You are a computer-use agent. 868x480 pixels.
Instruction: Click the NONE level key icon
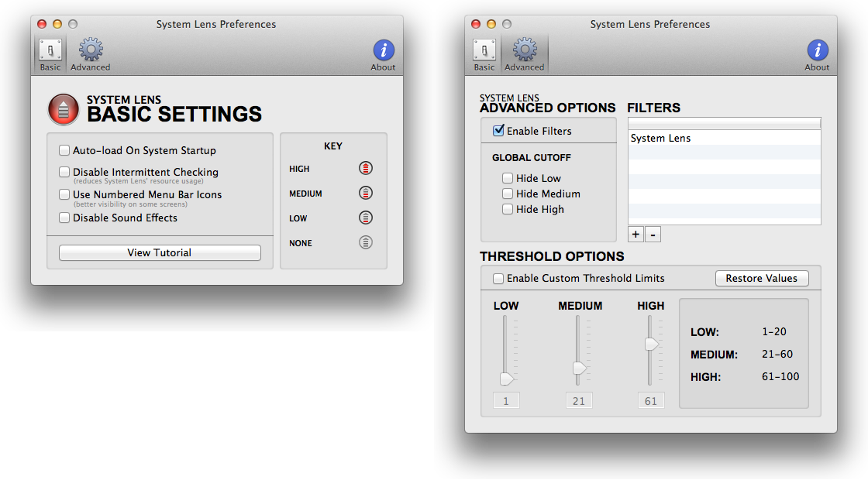point(366,242)
